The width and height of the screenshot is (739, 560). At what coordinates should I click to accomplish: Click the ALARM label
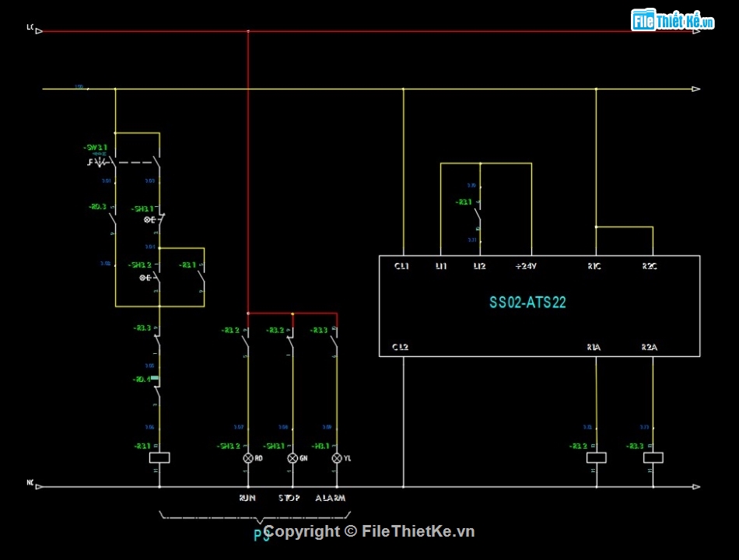click(331, 498)
